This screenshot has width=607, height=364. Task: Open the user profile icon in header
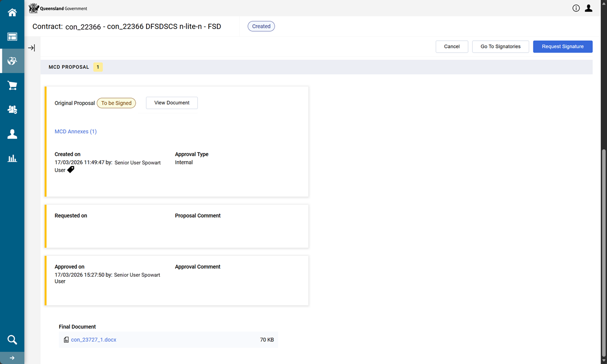[589, 8]
